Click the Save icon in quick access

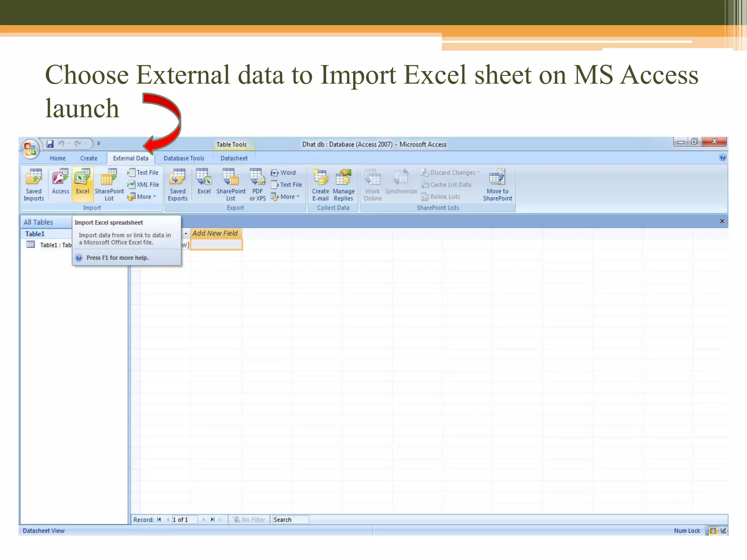[50, 144]
